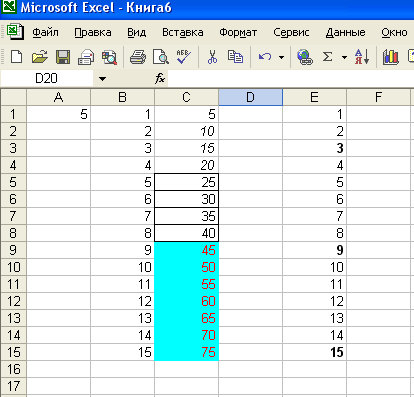
Task: Open the Окно menu
Action: coord(394,32)
